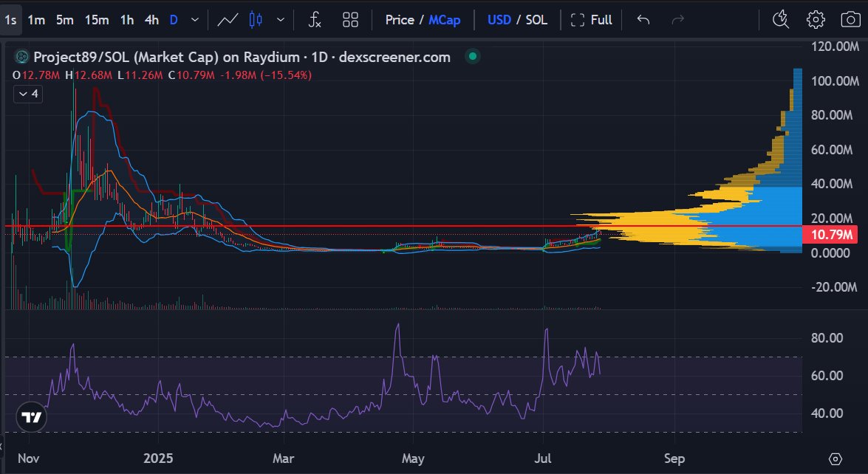The height and width of the screenshot is (474, 868).
Task: Select the candlestick chart style icon
Action: coord(256,20)
